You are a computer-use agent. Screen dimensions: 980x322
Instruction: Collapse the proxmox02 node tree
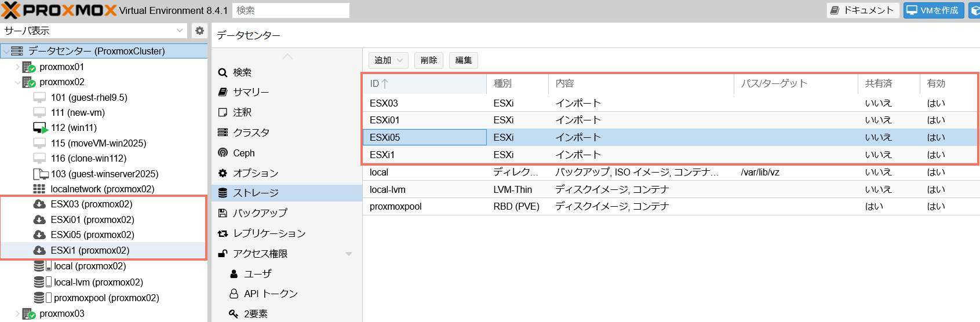(x=17, y=82)
